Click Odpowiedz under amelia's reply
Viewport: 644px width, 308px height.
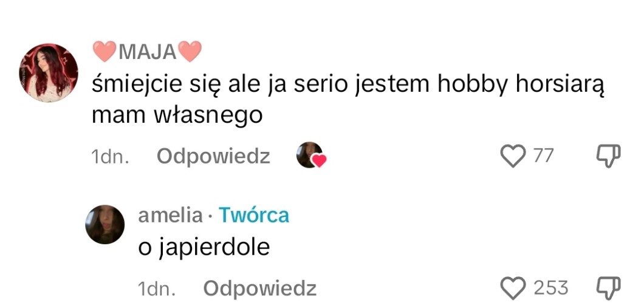(260, 289)
